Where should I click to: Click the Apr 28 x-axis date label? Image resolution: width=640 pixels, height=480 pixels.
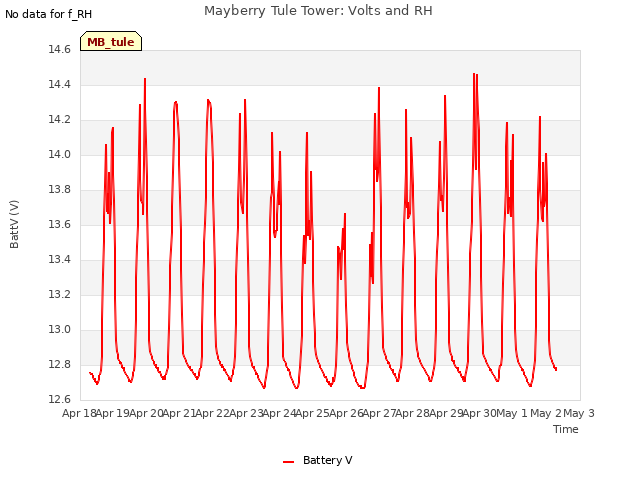(x=413, y=413)
